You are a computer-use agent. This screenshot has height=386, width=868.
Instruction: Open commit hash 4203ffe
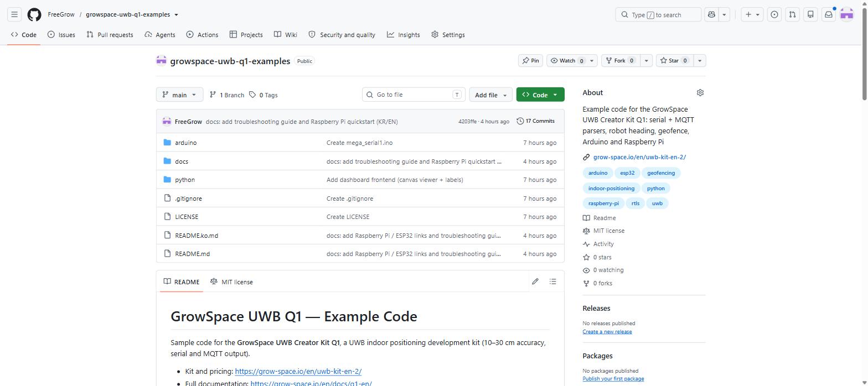pos(467,121)
